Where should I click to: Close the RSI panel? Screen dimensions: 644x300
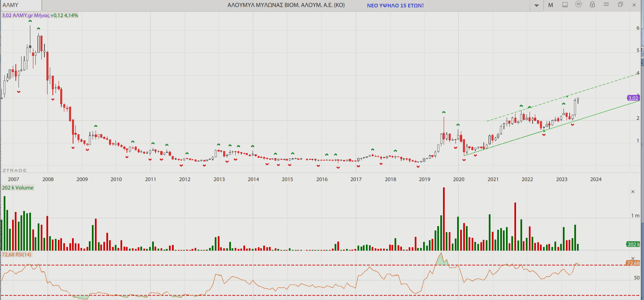tap(633, 258)
